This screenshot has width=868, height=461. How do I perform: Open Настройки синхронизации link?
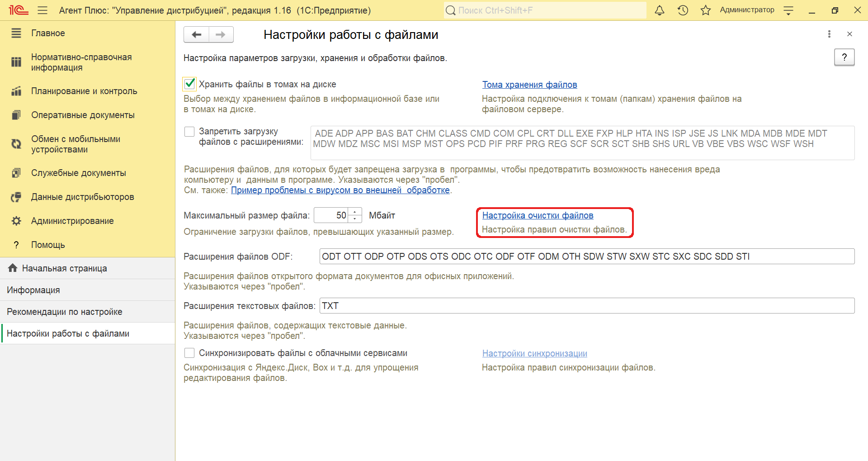534,353
